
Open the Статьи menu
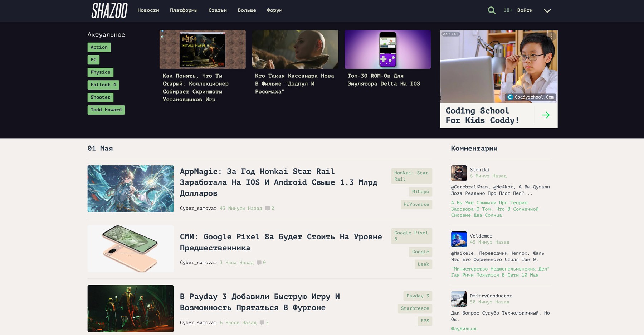pos(218,10)
